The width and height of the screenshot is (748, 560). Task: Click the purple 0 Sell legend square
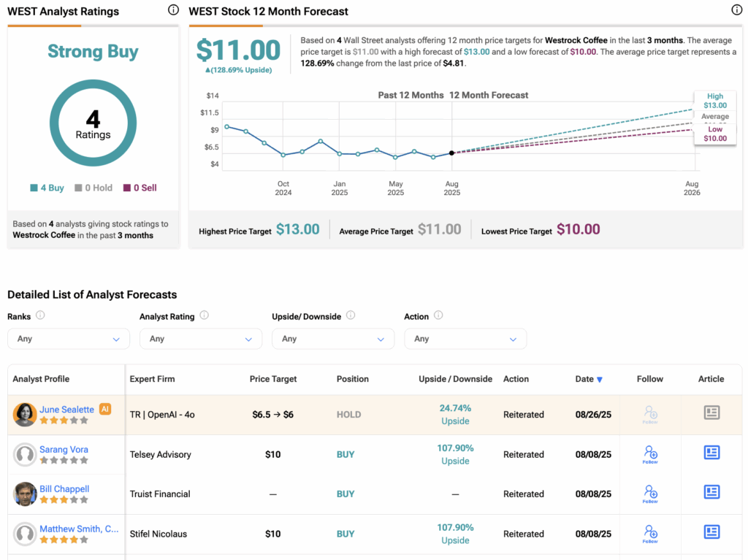coord(127,188)
